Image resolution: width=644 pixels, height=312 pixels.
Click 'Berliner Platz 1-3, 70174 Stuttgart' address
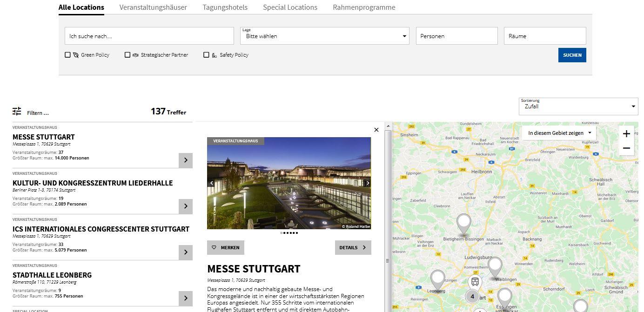(44, 190)
